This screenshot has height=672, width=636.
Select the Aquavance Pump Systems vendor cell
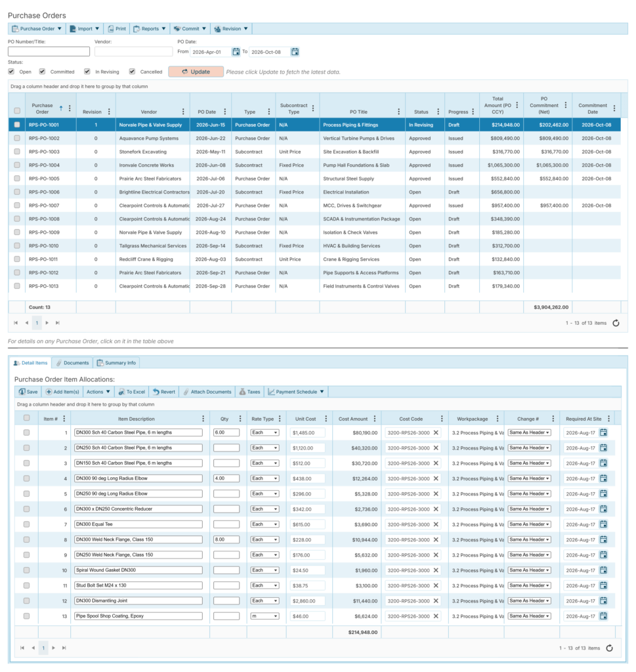click(x=152, y=138)
